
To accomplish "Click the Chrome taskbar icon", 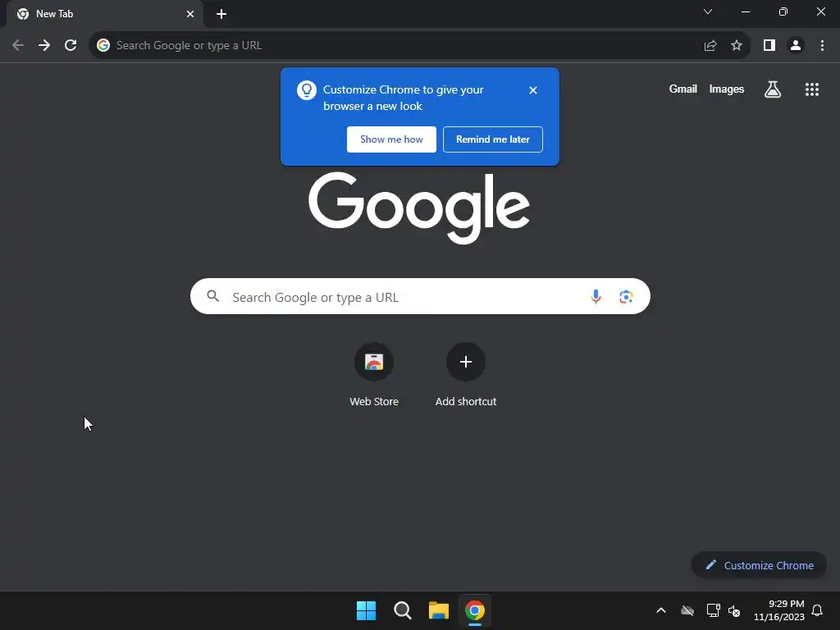I will click(x=475, y=610).
